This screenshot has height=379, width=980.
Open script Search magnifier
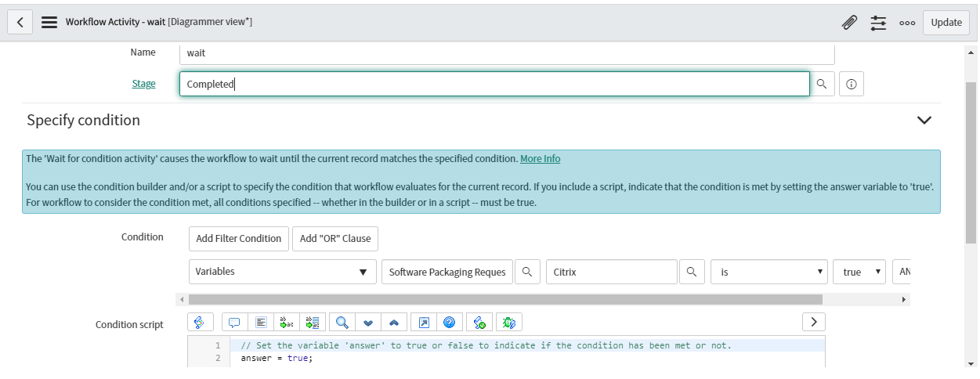[x=342, y=322]
